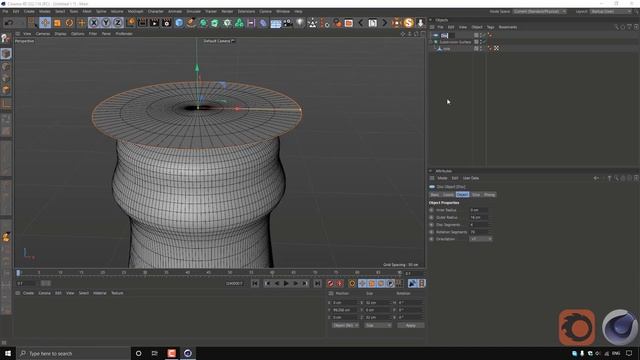The width and height of the screenshot is (640, 360).
Task: Switch to the Slice tab in Attributes
Action: pos(476,195)
